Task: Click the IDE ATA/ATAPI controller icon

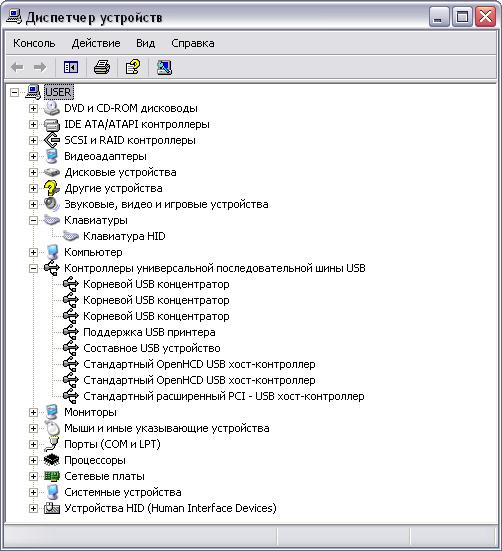Action: (x=52, y=124)
